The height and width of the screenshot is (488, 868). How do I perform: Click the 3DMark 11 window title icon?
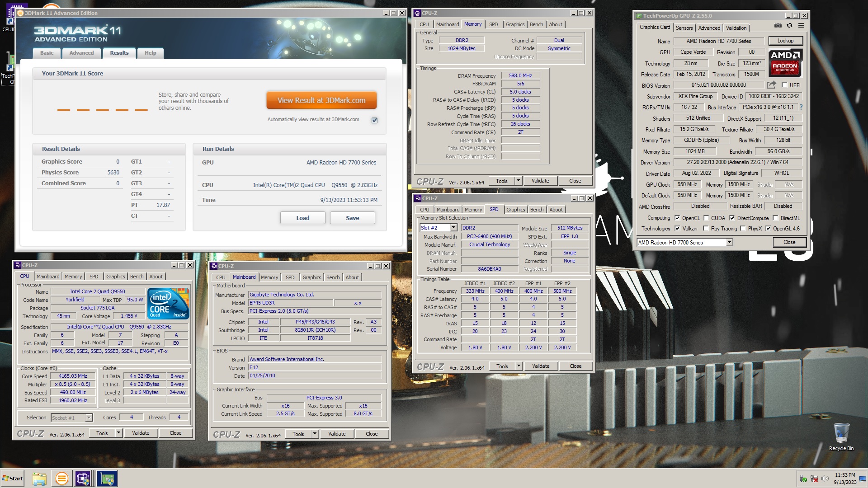[x=20, y=13]
